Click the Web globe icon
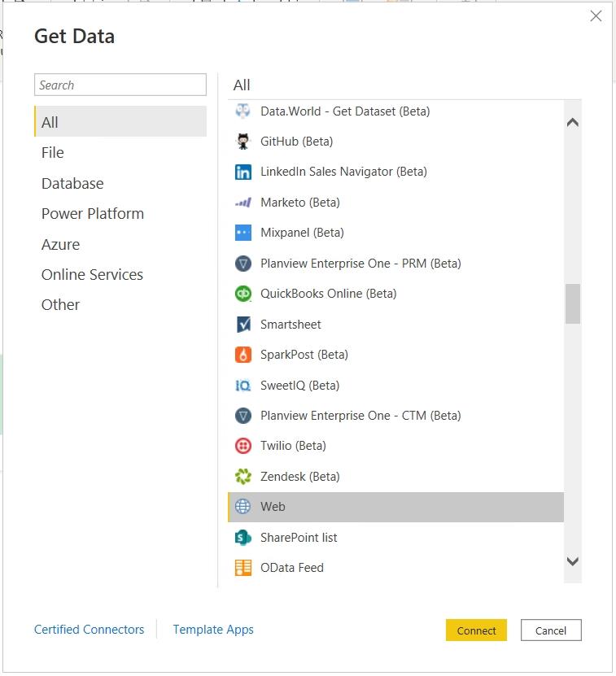Screen dimensions: 616x676 [242, 507]
